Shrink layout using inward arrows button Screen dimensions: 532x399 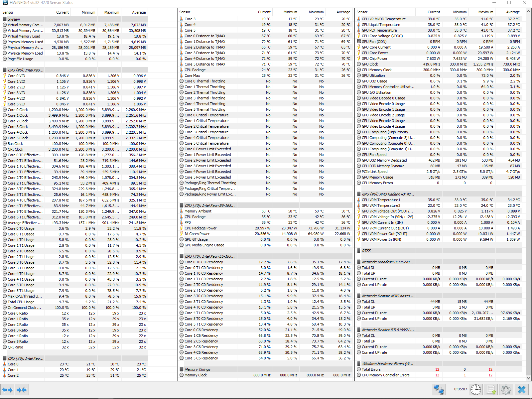pyautogui.click(x=22, y=389)
